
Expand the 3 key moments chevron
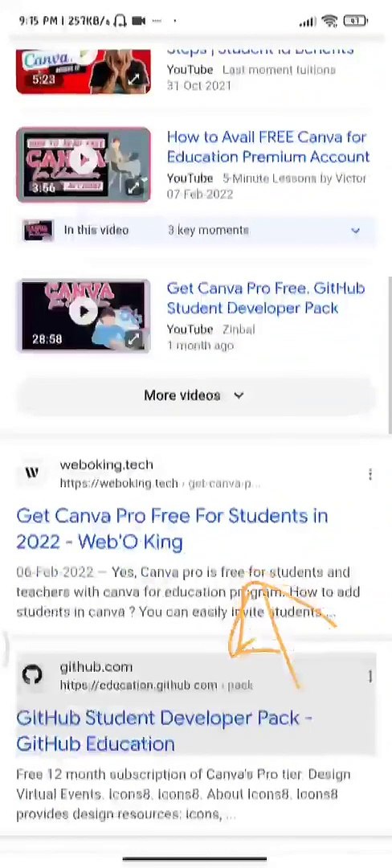[356, 231]
